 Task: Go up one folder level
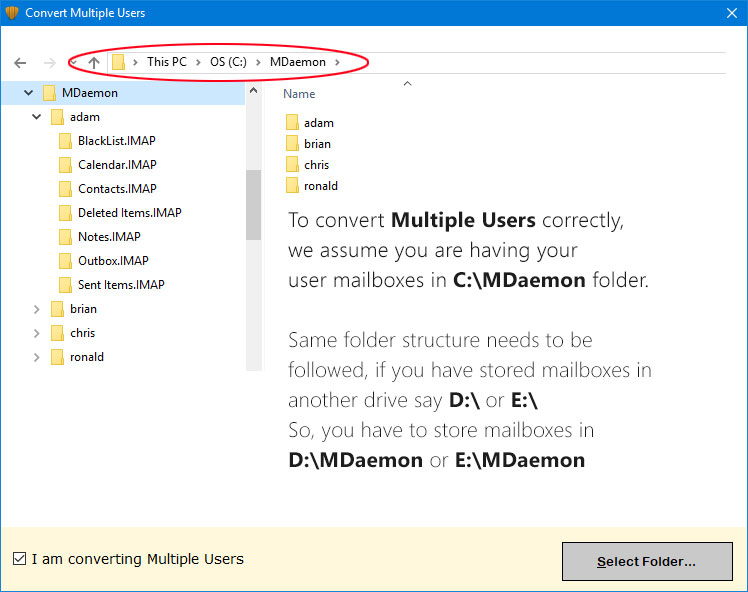tap(94, 62)
